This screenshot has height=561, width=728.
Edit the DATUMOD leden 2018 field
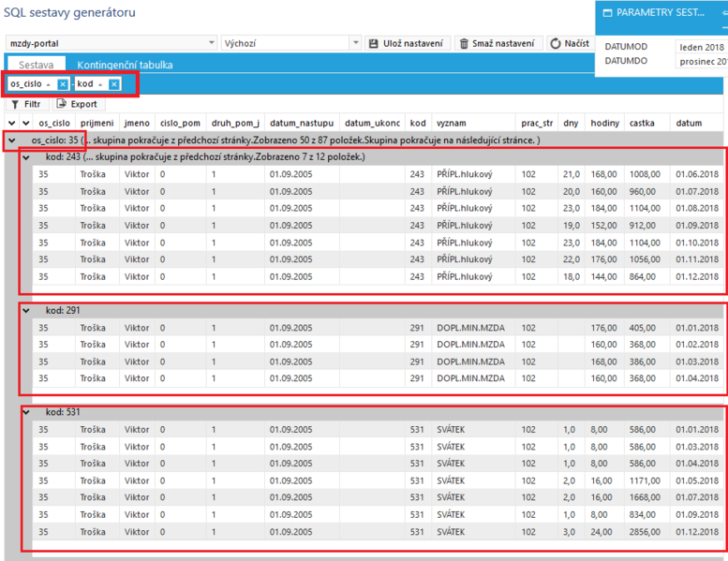(701, 47)
